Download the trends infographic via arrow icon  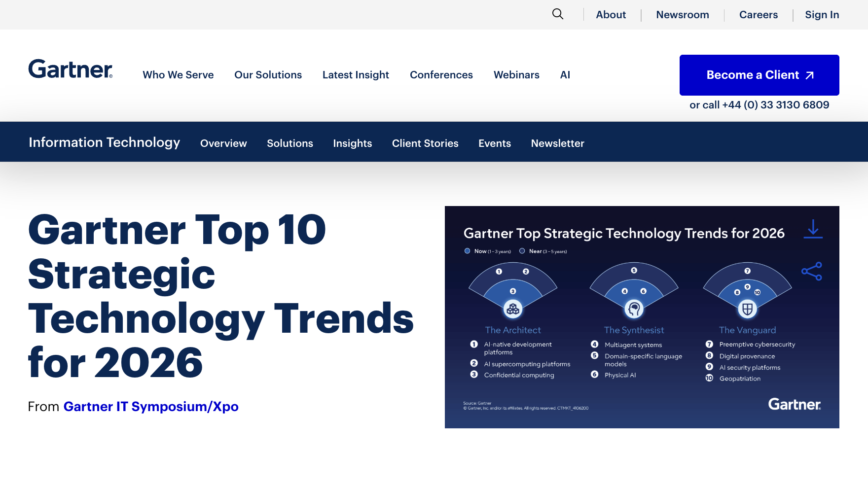(813, 229)
